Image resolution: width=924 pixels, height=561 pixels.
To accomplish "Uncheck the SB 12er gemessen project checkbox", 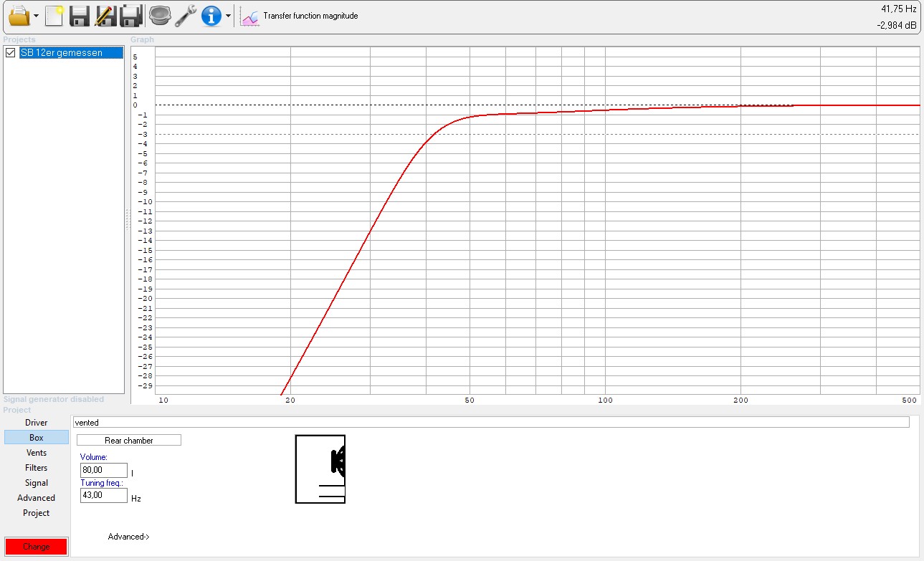I will 10,53.
